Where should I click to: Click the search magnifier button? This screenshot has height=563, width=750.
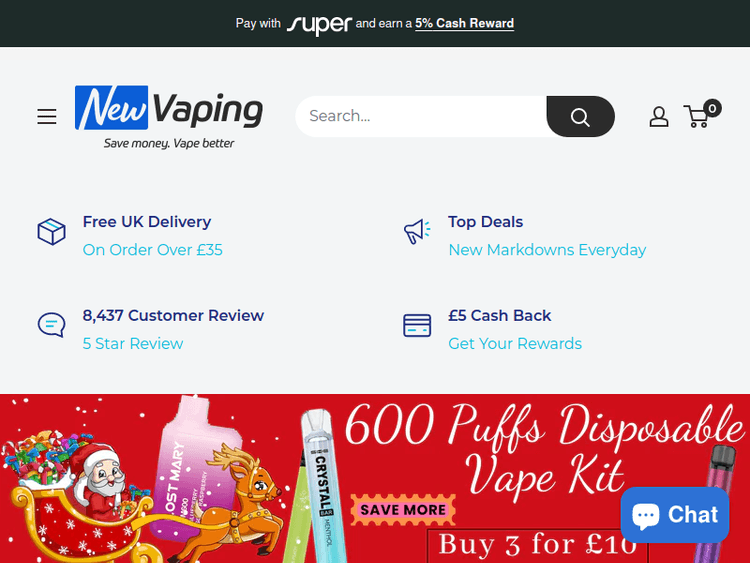click(x=580, y=116)
